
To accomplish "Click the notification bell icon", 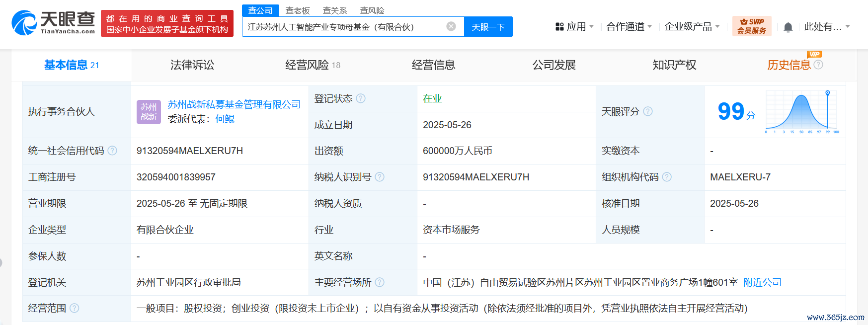I will [788, 27].
